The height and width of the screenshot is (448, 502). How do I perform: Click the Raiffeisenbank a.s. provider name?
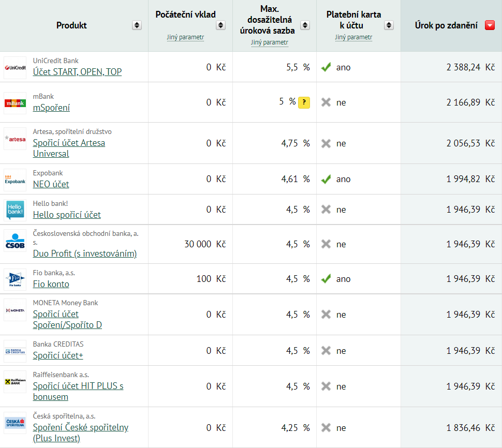click(x=61, y=375)
